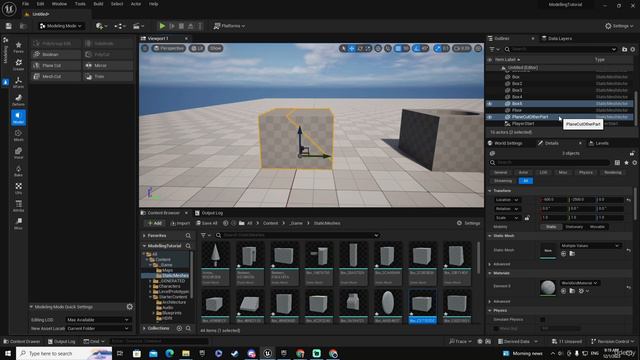640x360 pixels.
Task: Activate the translate gizmo tool in viewport
Action: [351, 49]
